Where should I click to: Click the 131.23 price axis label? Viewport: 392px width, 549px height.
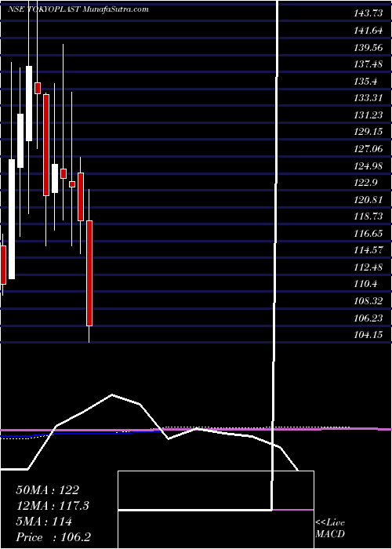368,115
